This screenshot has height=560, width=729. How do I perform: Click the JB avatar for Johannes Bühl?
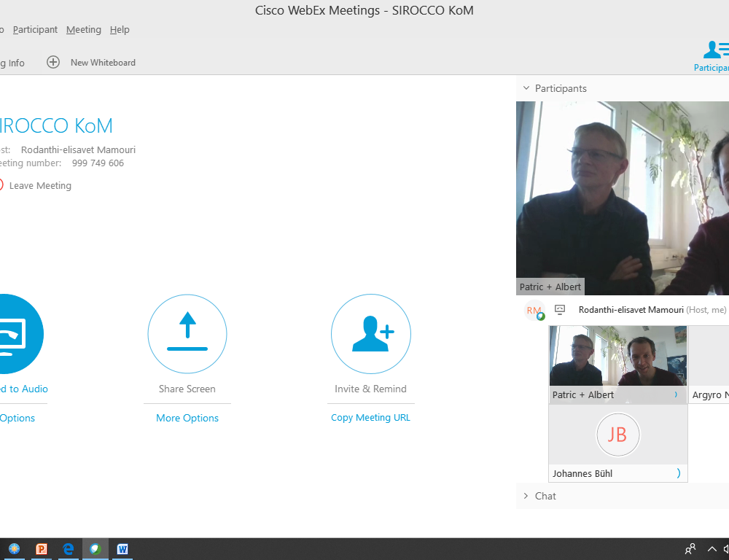point(617,435)
